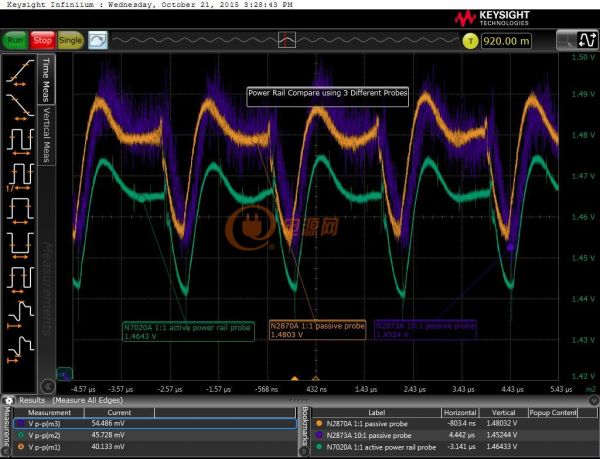Image resolution: width=600 pixels, height=459 pixels.
Task: Edit the 920.00 m trigger level field
Action: [506, 41]
